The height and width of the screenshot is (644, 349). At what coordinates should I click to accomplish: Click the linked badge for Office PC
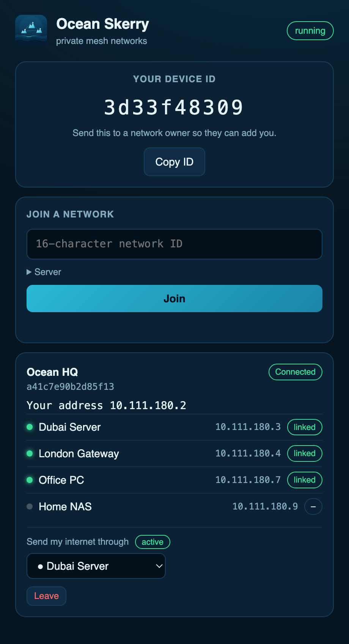[x=305, y=480]
